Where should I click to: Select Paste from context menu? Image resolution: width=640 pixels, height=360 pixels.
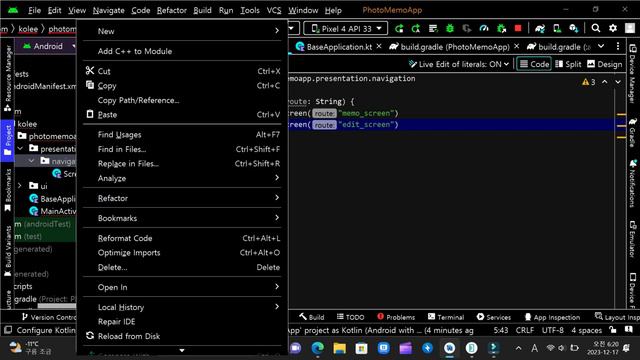click(x=182, y=115)
